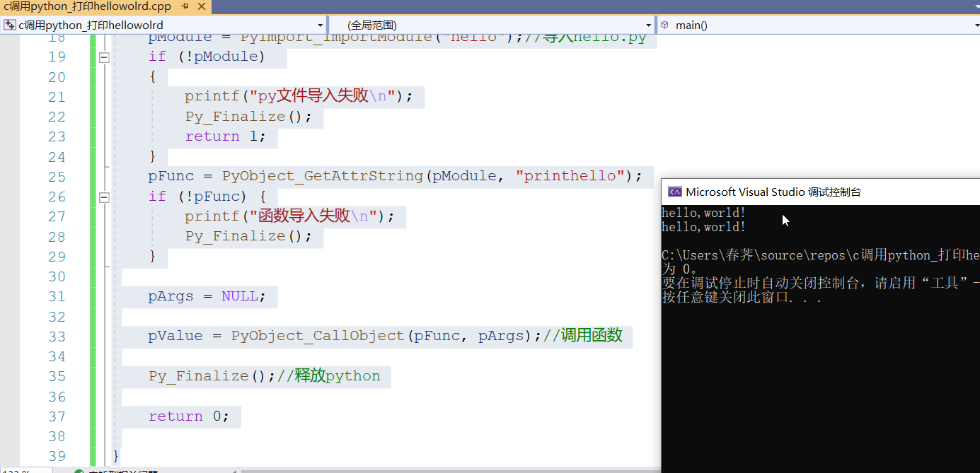Click the purple cube icon beside main()
980x473 pixels.
pos(664,25)
